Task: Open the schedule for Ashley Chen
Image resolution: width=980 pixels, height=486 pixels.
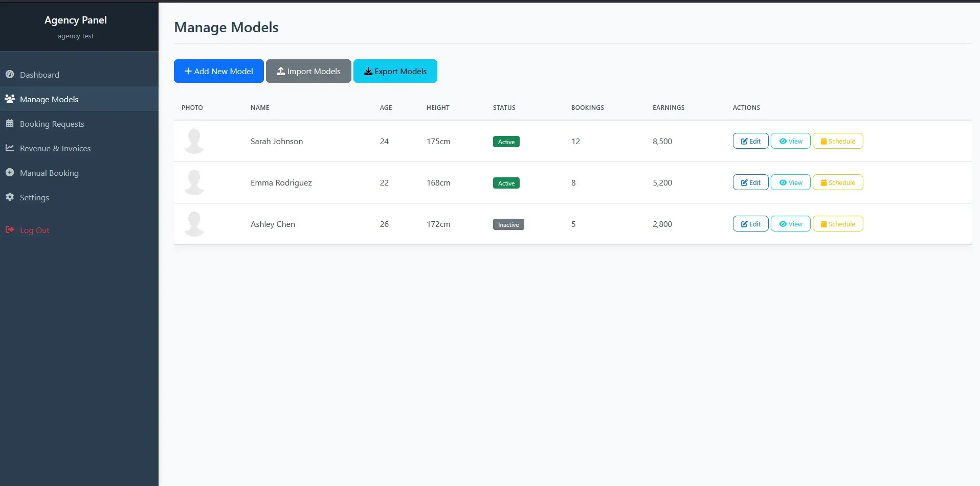Action: (837, 224)
